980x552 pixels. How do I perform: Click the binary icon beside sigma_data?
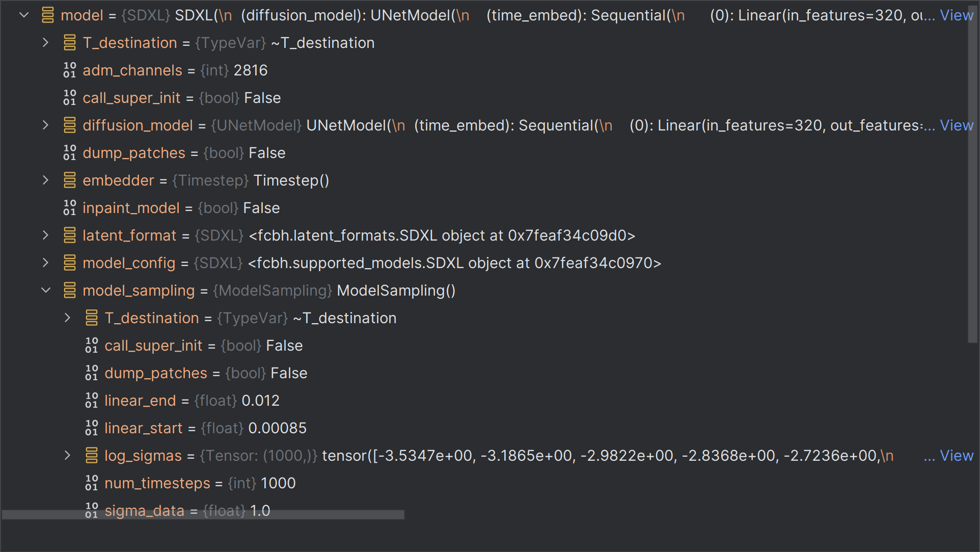tap(92, 511)
